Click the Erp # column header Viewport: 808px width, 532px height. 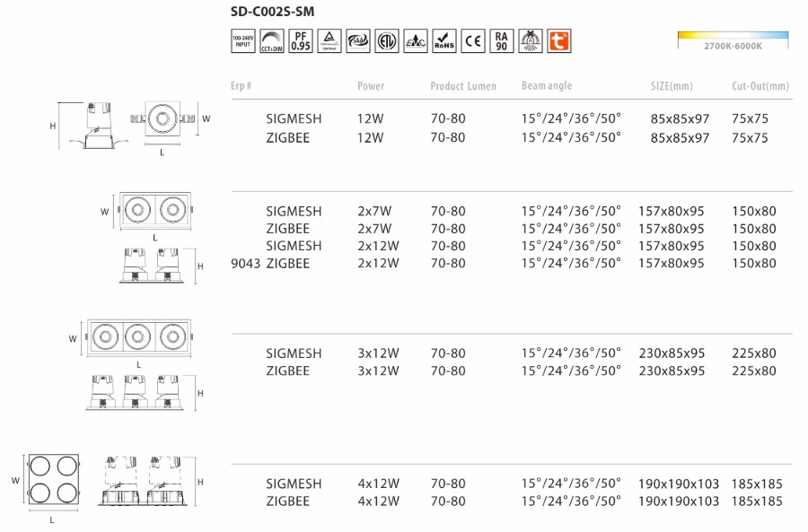[x=242, y=86]
